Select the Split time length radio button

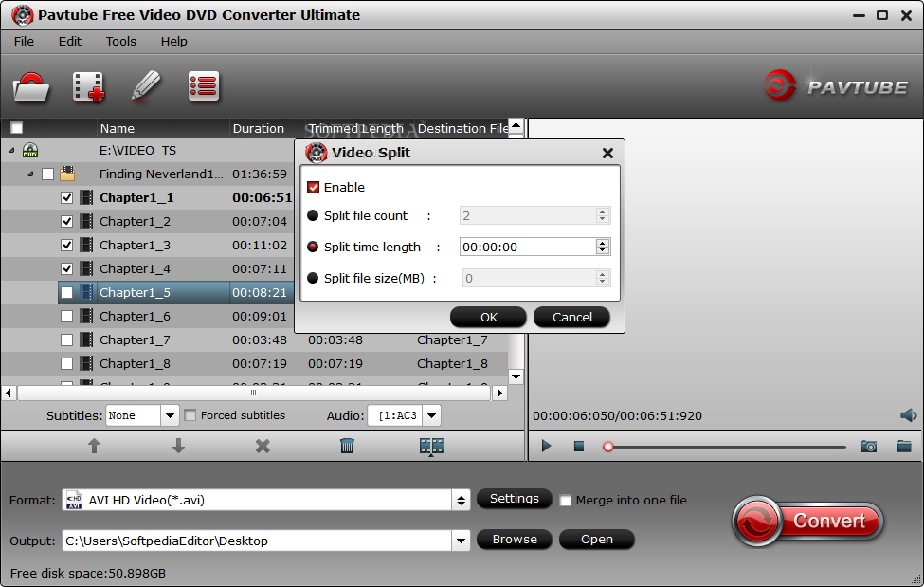click(x=313, y=247)
